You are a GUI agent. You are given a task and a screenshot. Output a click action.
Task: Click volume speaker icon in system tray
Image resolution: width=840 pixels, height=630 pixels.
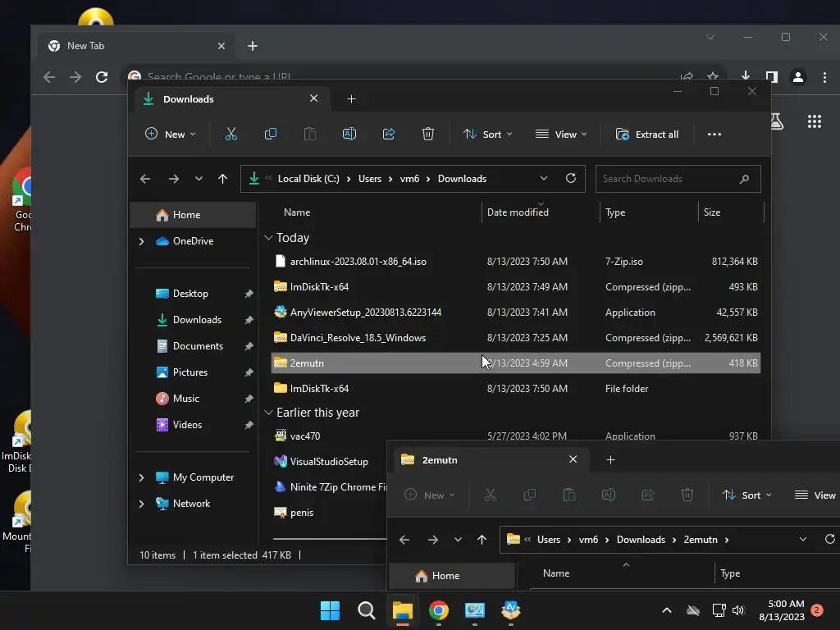pos(738,610)
